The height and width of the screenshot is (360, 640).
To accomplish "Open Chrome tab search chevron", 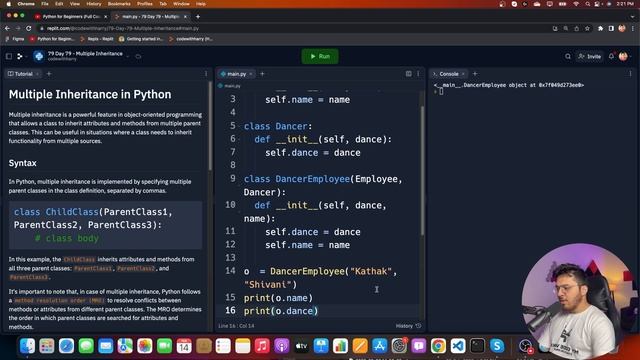I will coord(632,17).
